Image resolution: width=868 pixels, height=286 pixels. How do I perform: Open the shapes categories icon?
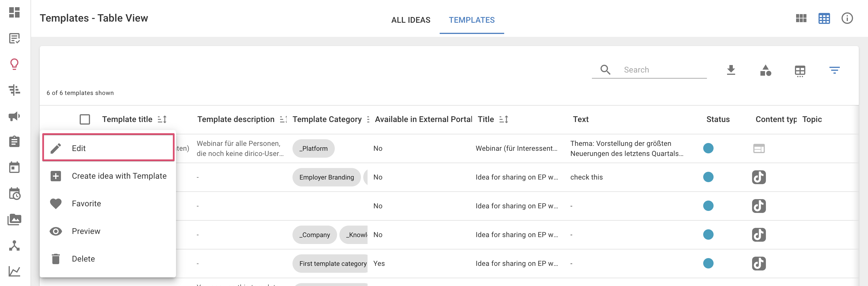(766, 70)
